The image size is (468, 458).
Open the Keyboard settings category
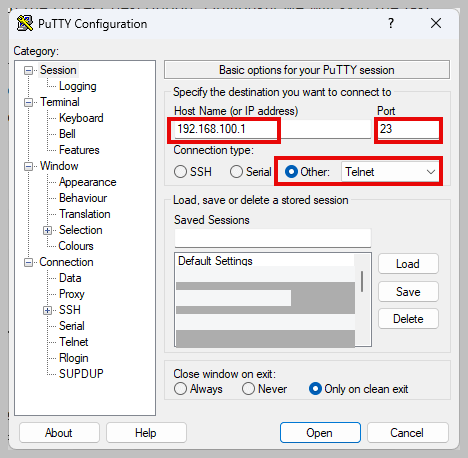coord(81,118)
